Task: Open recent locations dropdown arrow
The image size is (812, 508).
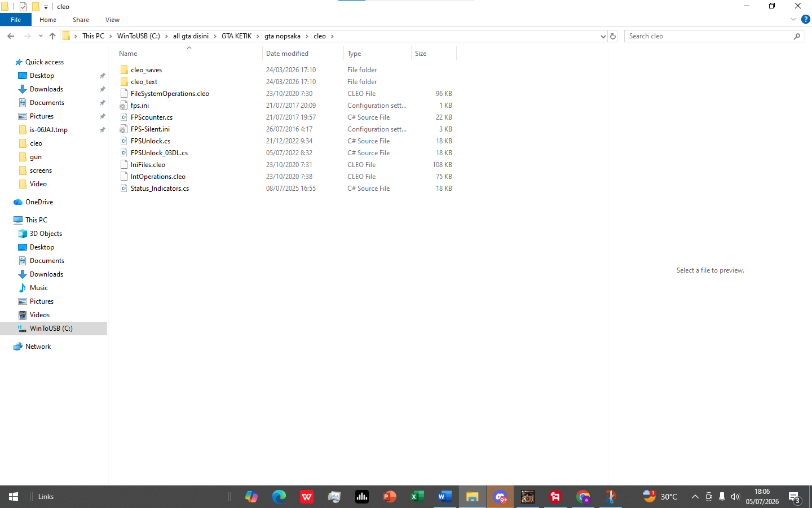Action: pos(41,36)
